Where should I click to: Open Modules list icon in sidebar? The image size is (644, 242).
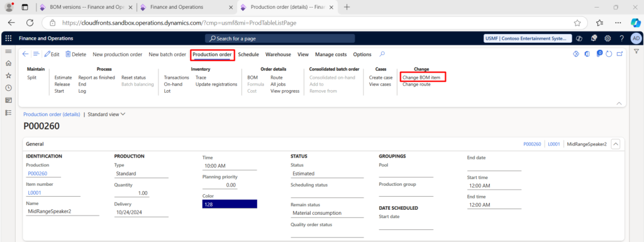pos(8,112)
